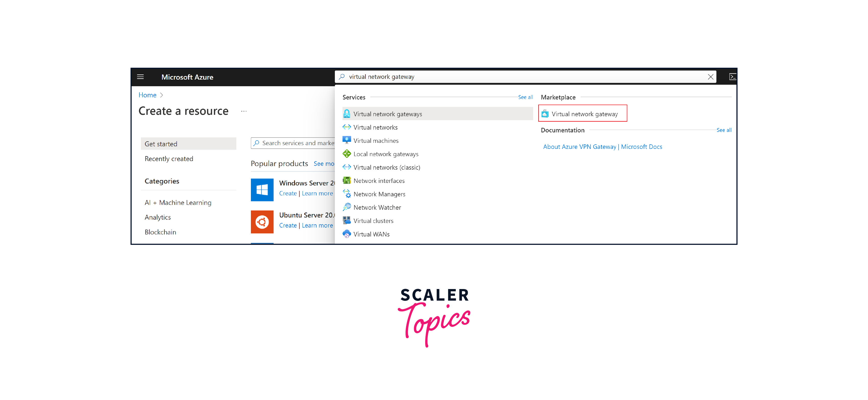The width and height of the screenshot is (868, 400).
Task: Click the Network Managers icon
Action: [347, 194]
